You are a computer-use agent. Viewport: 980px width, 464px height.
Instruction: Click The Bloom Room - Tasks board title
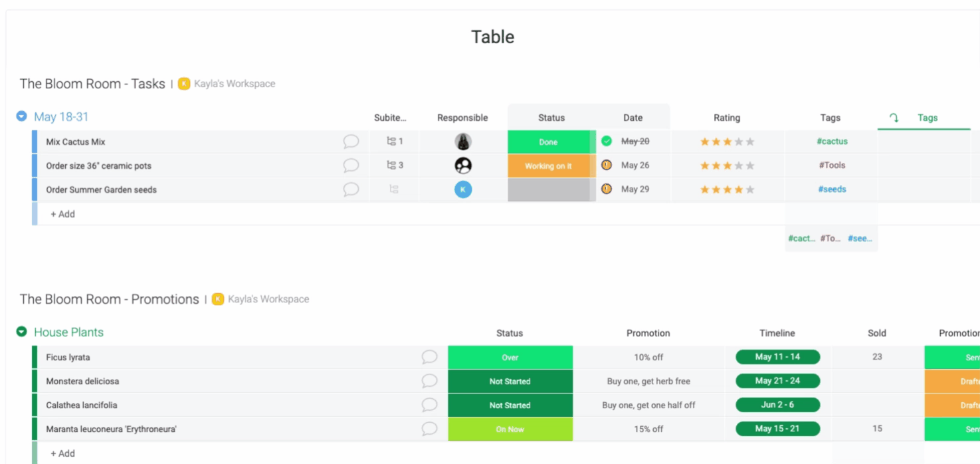coord(92,84)
